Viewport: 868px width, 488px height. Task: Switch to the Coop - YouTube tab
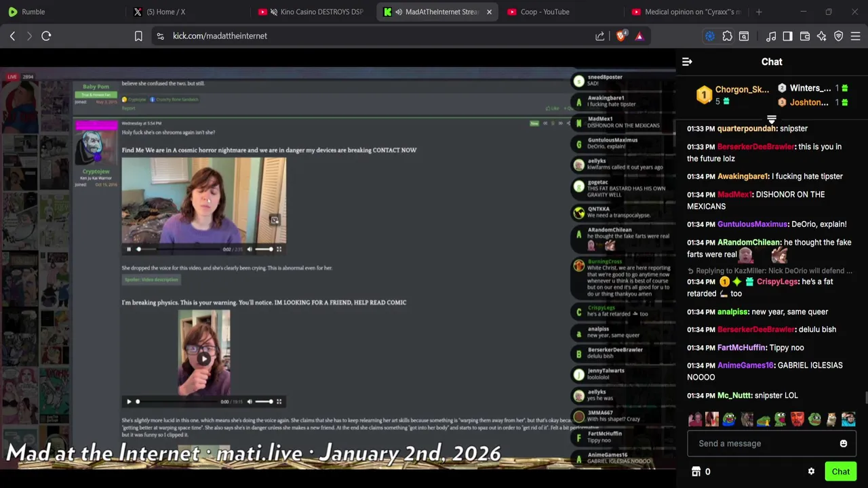560,12
